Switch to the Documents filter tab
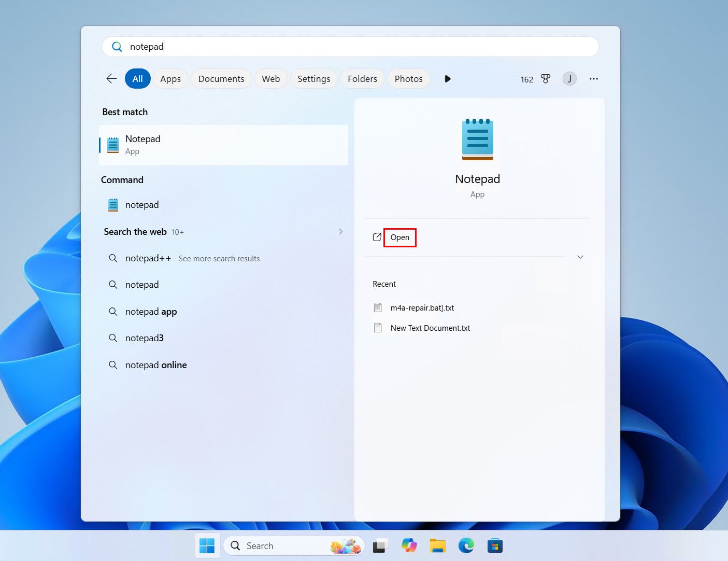Screen dimensions: 728x561 (x=221, y=79)
